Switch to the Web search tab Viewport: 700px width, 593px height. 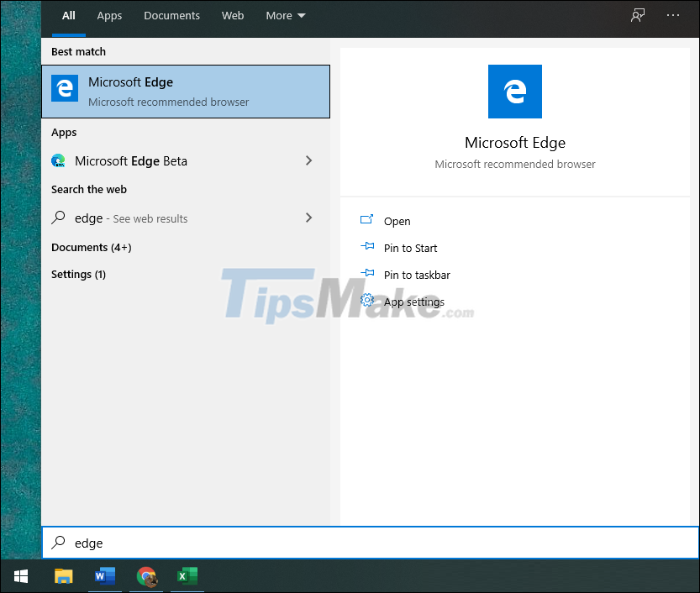[x=233, y=15]
